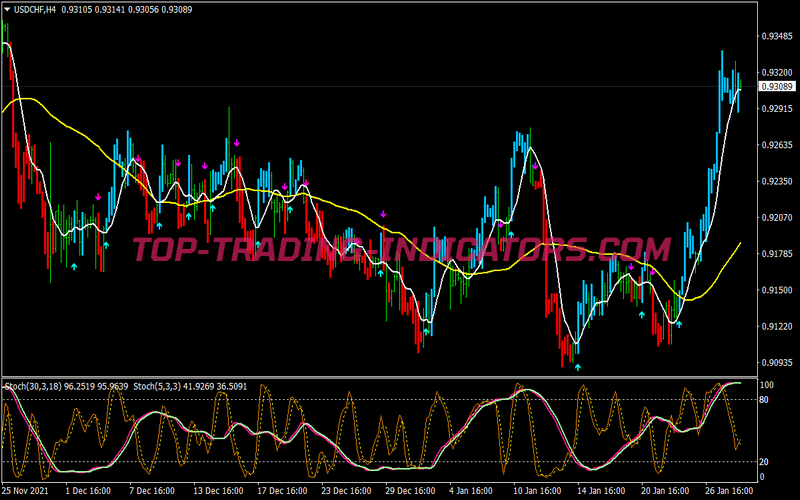Click the stochastic level 20 label
The height and width of the screenshot is (500, 800).
coord(764,462)
